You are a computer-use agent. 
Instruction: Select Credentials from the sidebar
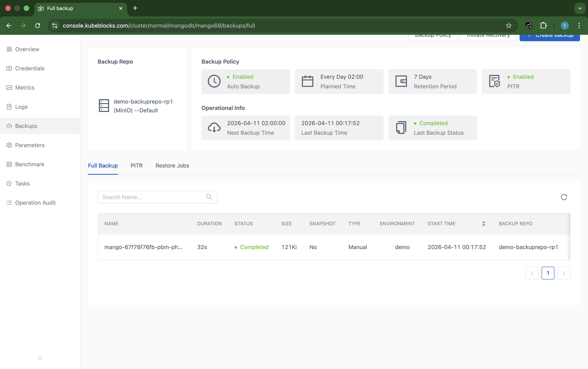pos(29,68)
